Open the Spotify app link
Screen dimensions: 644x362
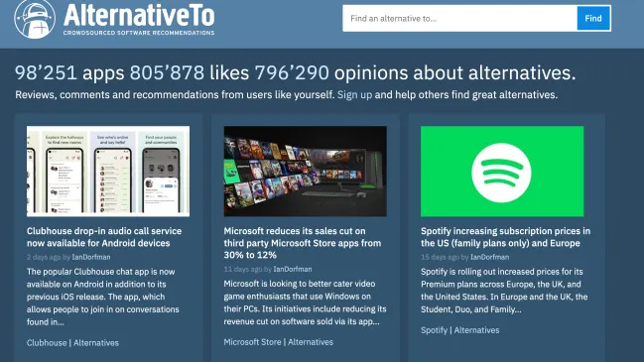click(x=434, y=330)
